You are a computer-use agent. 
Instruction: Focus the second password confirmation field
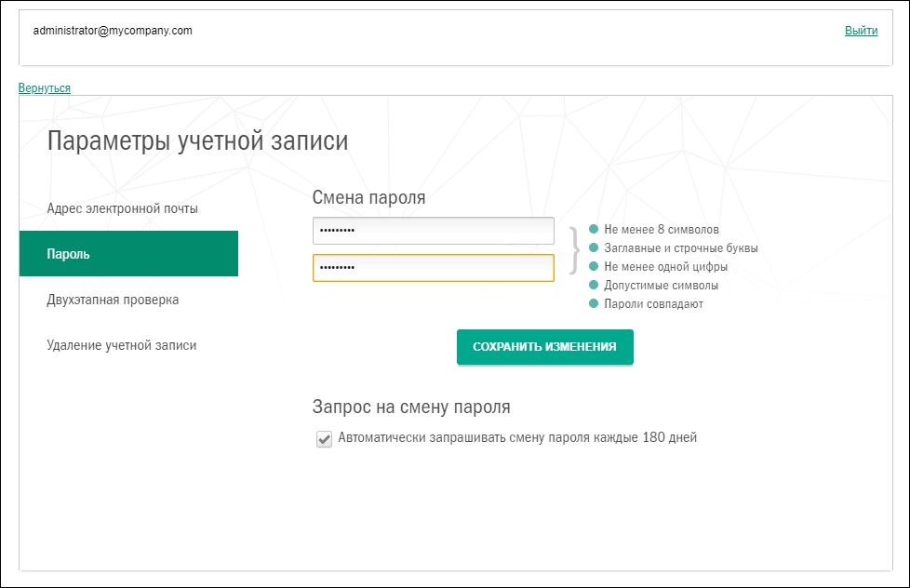(x=433, y=268)
